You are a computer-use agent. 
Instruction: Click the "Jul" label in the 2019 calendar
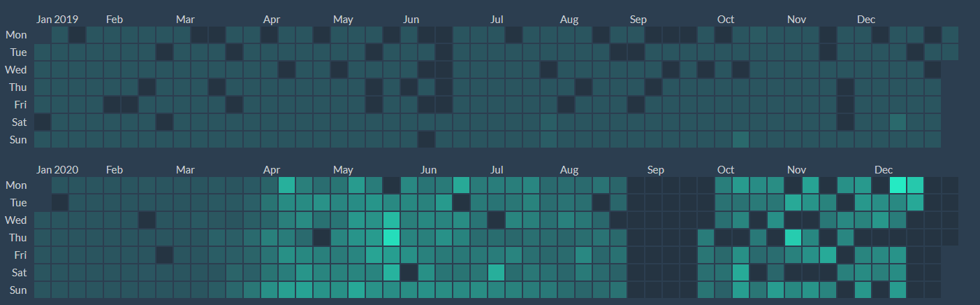497,20
